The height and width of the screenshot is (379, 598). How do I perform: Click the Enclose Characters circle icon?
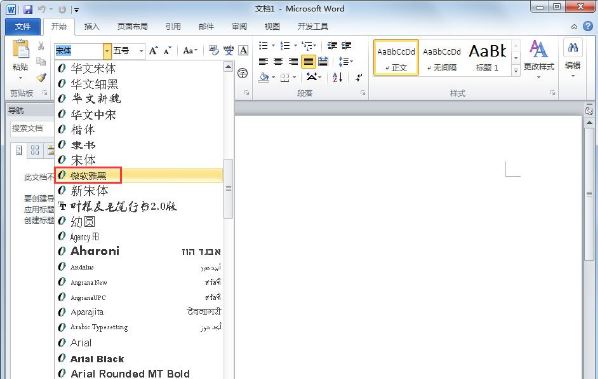click(x=243, y=73)
